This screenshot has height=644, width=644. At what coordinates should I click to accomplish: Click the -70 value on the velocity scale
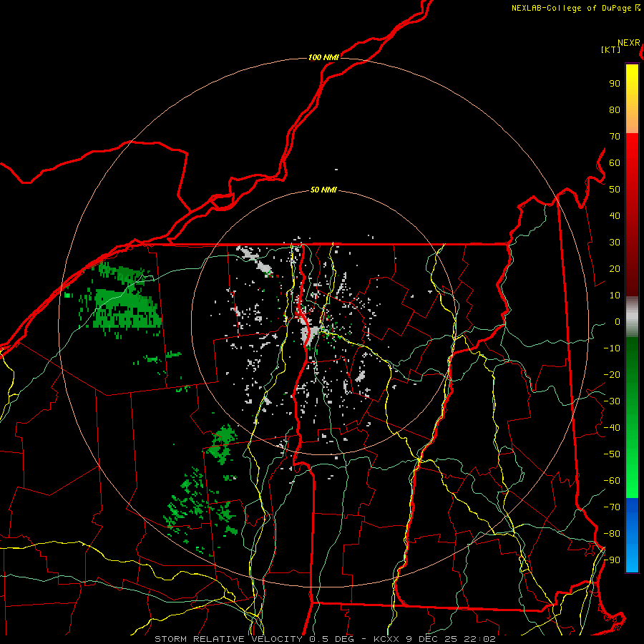612,507
